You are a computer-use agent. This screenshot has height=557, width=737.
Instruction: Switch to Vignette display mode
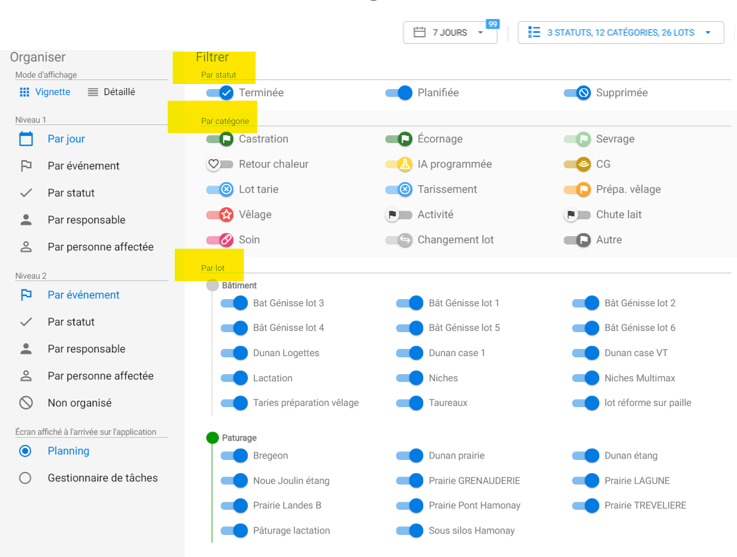pos(45,92)
